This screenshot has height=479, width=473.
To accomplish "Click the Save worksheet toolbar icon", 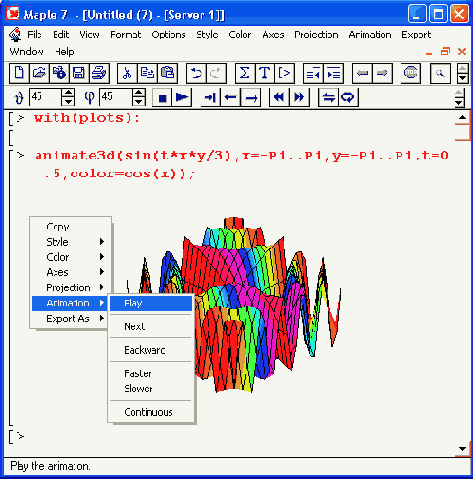I will tap(79, 73).
